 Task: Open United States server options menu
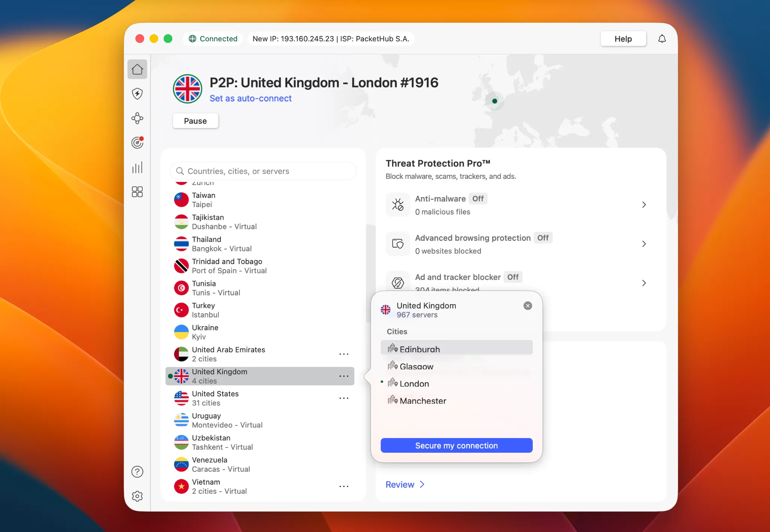click(344, 398)
